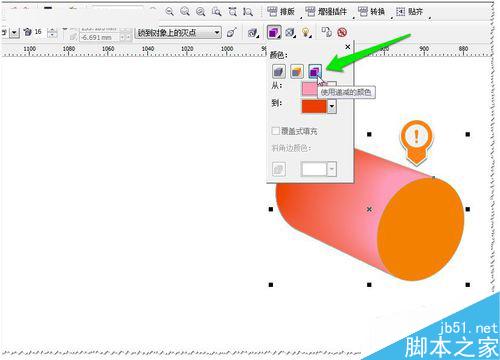The image size is (500, 360).
Task: Click the copy extrusion properties icon
Action: click(326, 32)
